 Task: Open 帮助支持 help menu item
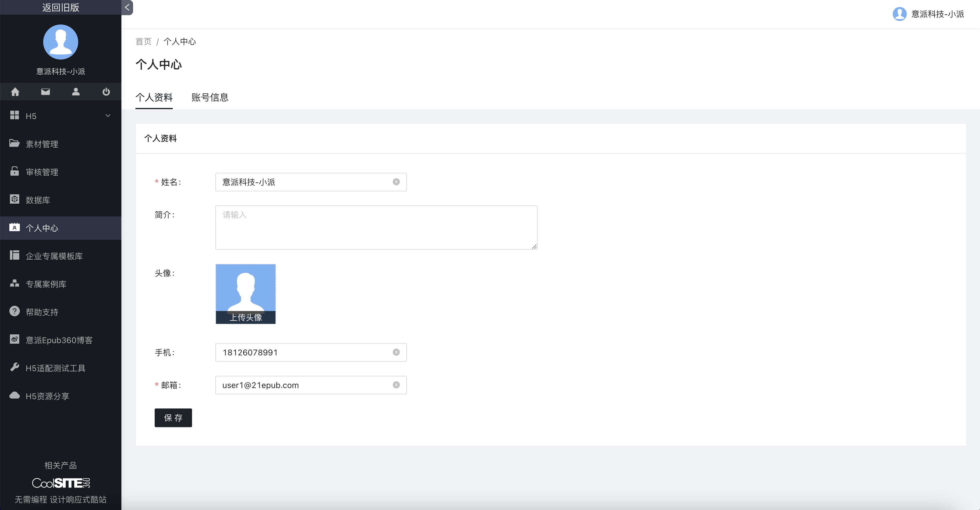(42, 312)
